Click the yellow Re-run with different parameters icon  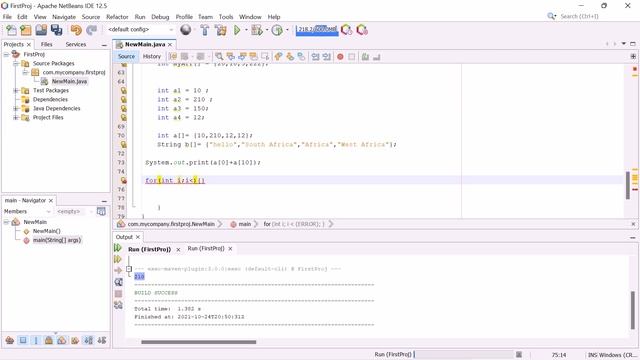(118, 259)
